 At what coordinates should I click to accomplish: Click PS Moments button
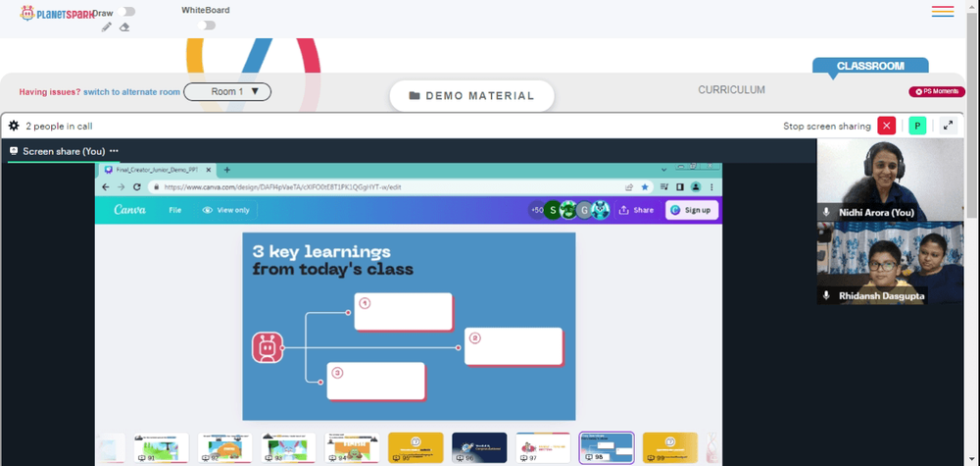pyautogui.click(x=937, y=92)
